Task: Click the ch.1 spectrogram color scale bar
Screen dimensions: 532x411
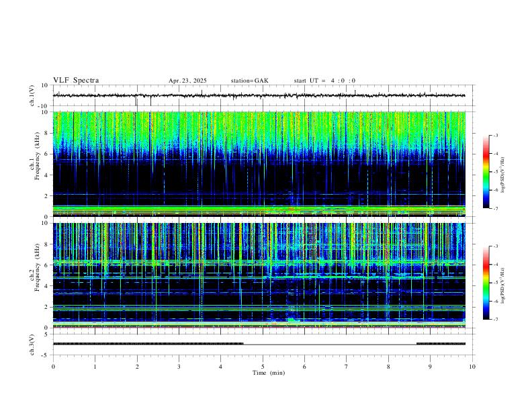Action: [x=486, y=172]
